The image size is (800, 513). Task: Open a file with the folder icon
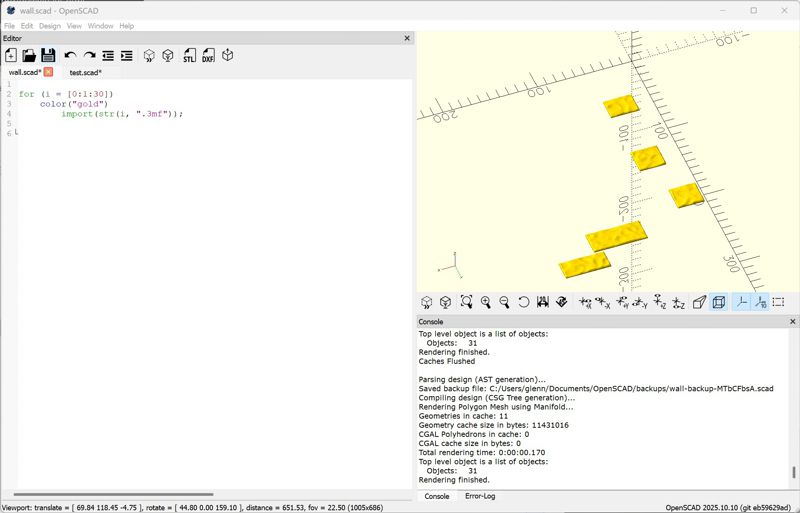[29, 56]
